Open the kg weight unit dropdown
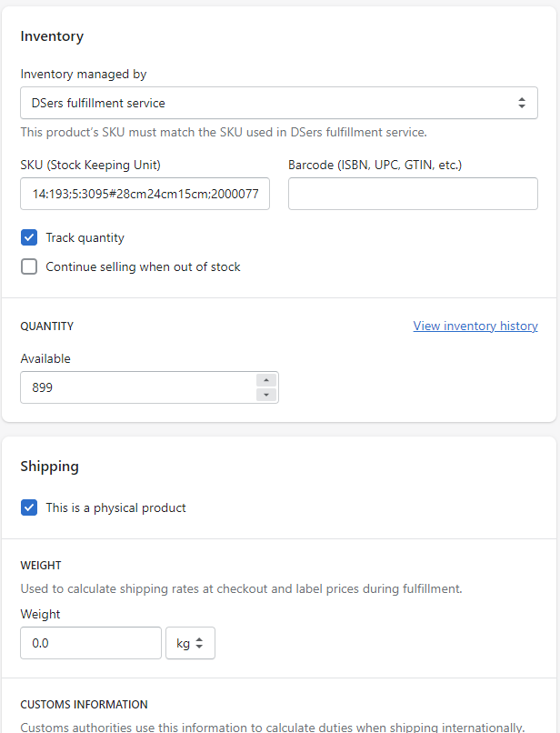Image resolution: width=560 pixels, height=733 pixels. click(x=190, y=643)
